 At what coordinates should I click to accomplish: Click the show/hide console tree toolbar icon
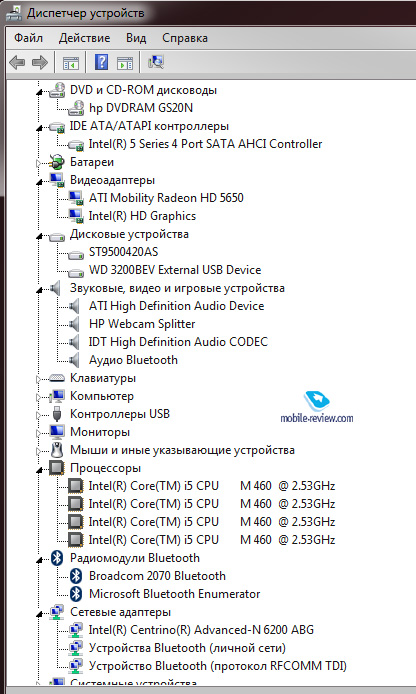point(71,62)
